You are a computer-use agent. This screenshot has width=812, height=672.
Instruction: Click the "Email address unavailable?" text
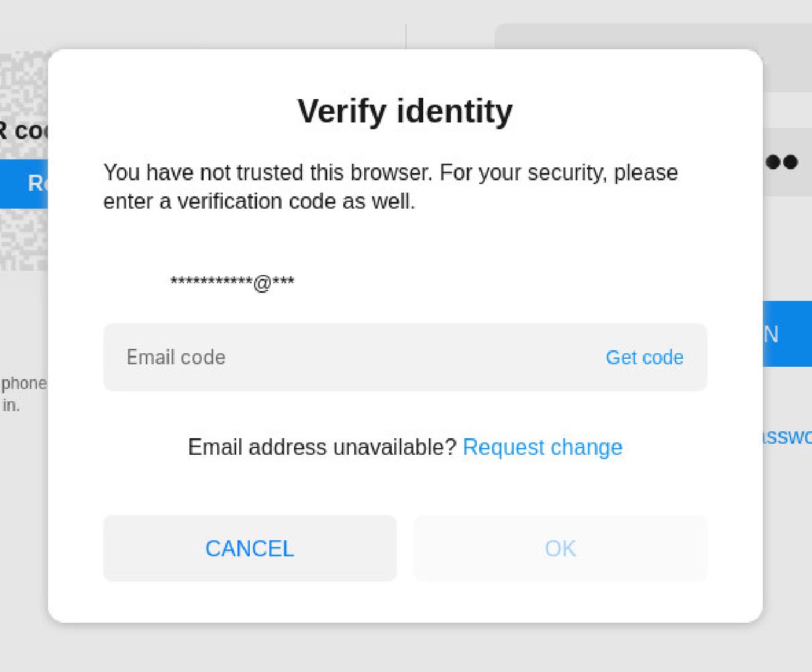[322, 447]
